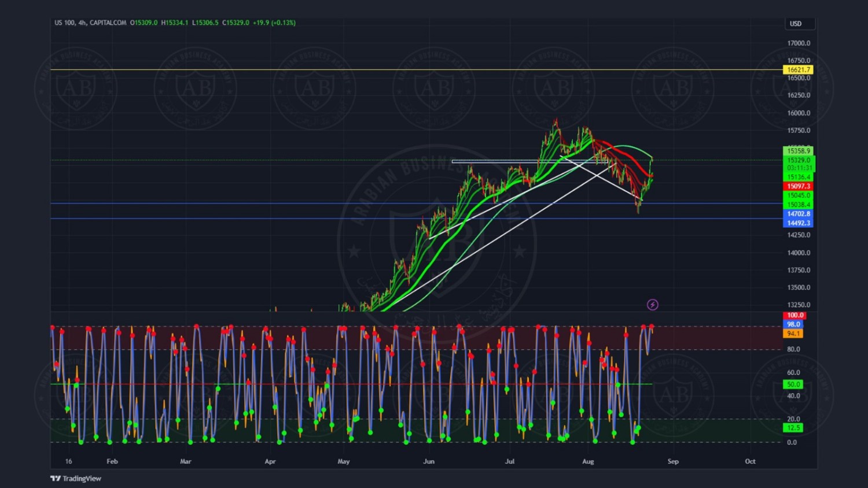Image resolution: width=868 pixels, height=488 pixels.
Task: Click the 16000.0 price scale value
Action: [799, 113]
